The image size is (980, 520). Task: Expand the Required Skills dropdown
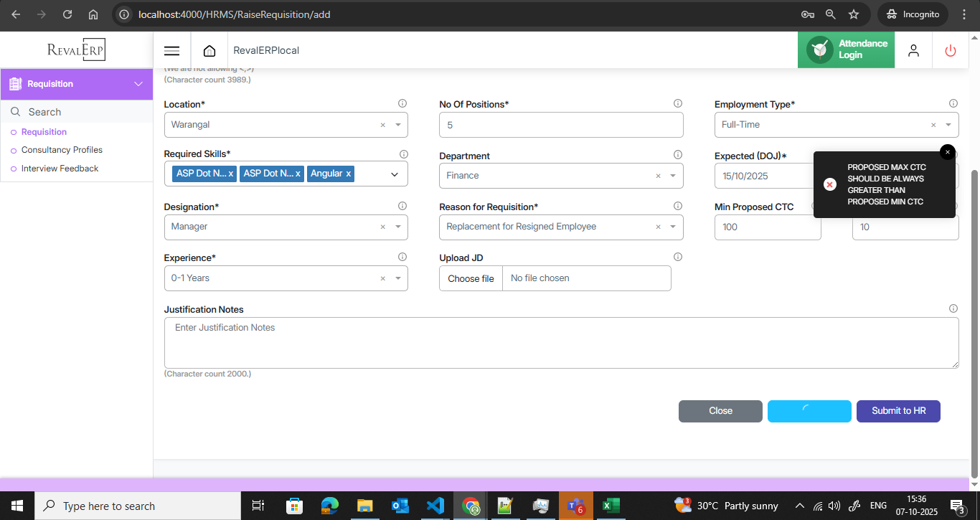(395, 174)
